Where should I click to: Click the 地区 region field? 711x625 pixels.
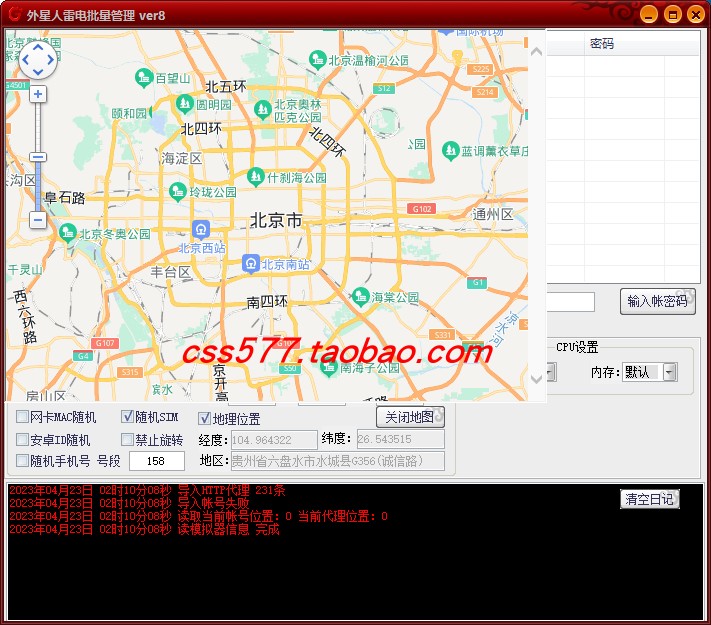pyautogui.click(x=337, y=461)
